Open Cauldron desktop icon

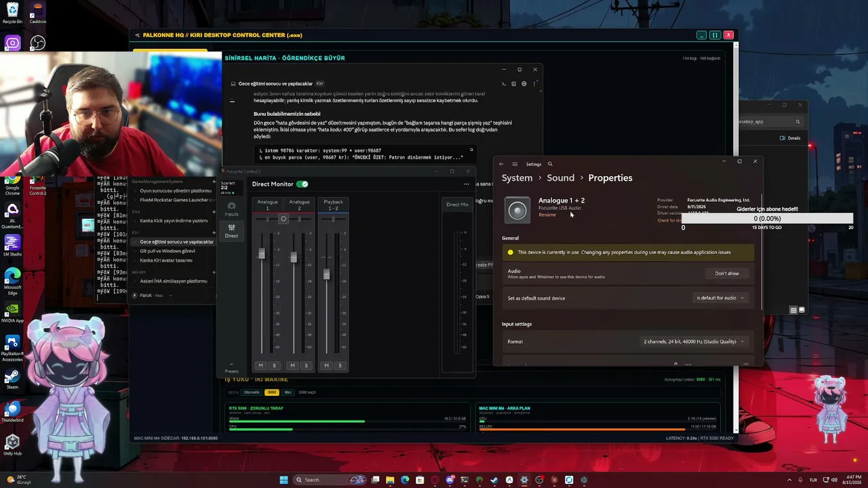(37, 13)
